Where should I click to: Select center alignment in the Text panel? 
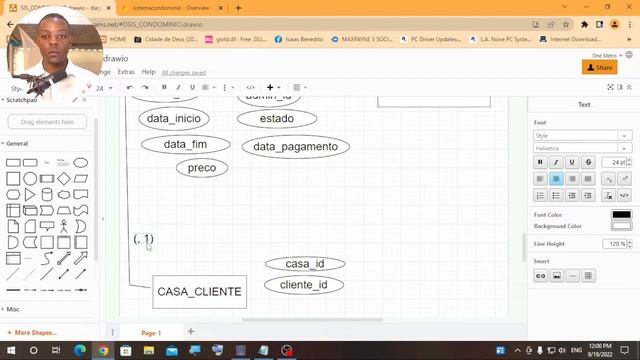[x=556, y=179]
